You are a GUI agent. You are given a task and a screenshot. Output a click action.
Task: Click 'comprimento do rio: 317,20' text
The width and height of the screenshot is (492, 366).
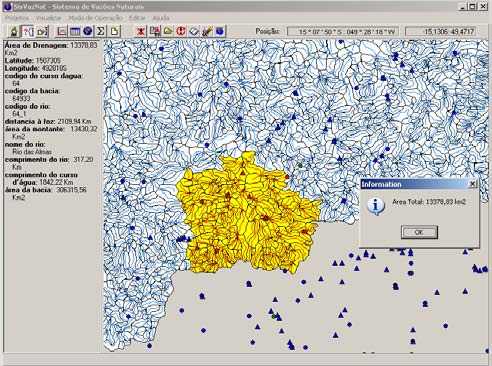point(49,160)
